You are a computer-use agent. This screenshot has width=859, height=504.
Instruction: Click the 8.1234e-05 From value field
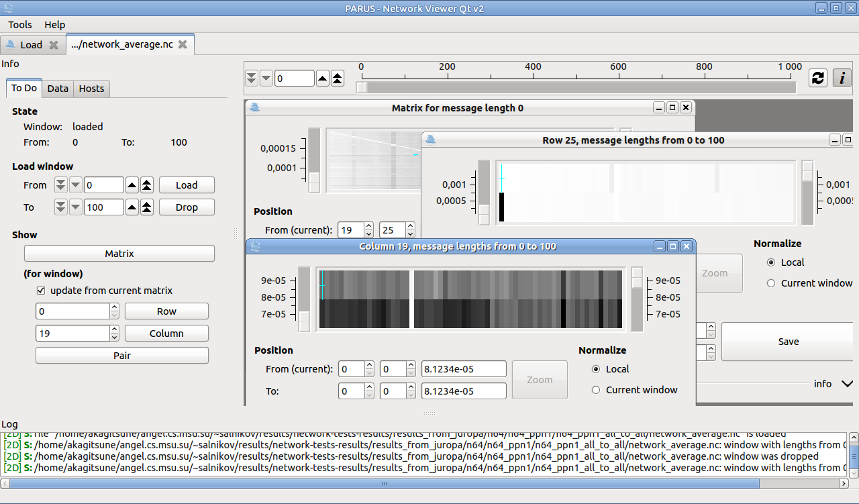[464, 369]
